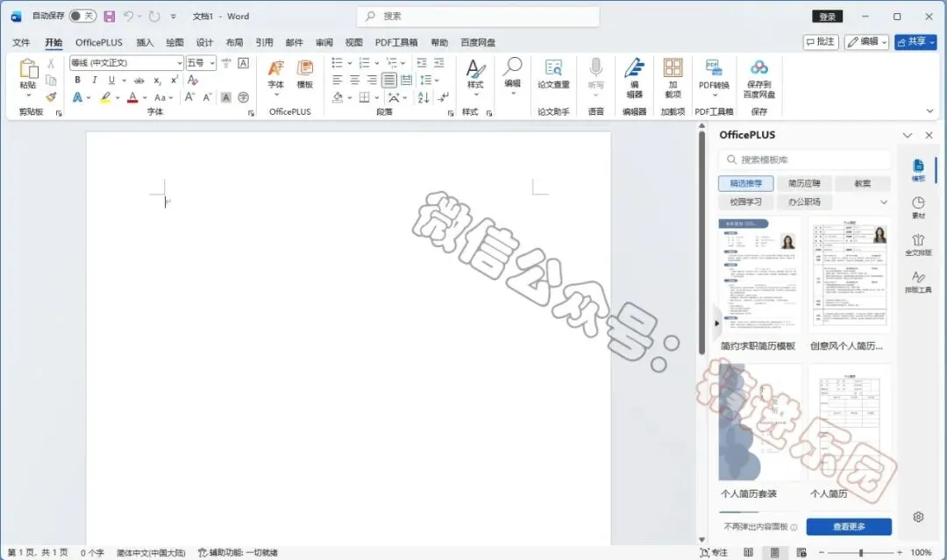The height and width of the screenshot is (560, 947).
Task: Toggle Focus (专注) mode in status bar
Action: tap(713, 552)
